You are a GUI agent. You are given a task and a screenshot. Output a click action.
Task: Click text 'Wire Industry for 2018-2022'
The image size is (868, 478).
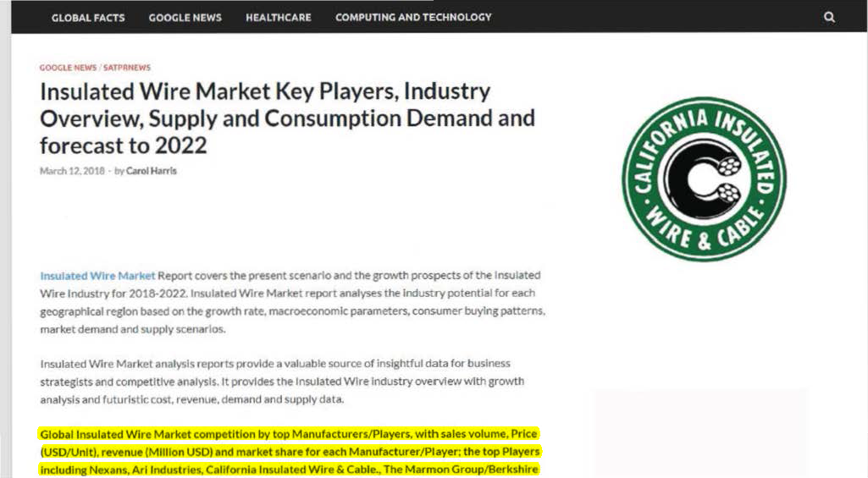113,294
